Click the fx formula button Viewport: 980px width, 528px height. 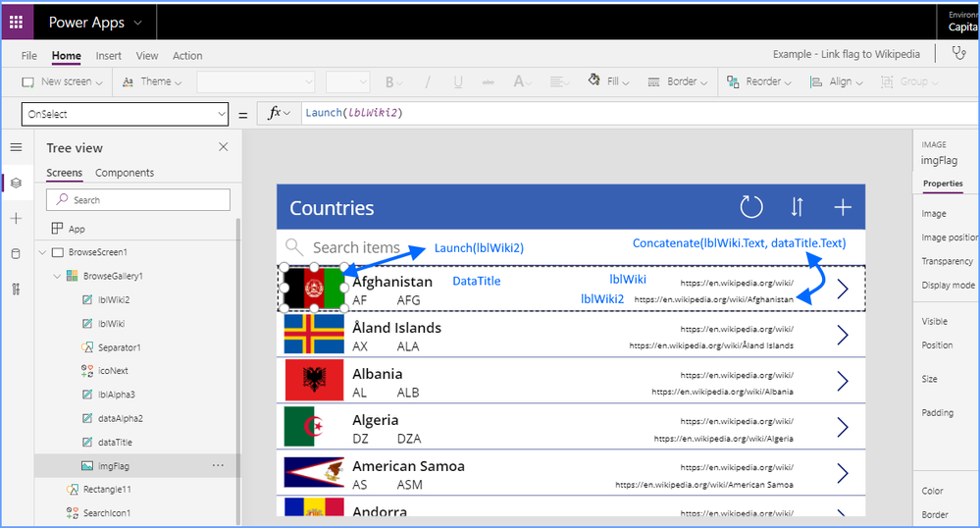[x=279, y=113]
